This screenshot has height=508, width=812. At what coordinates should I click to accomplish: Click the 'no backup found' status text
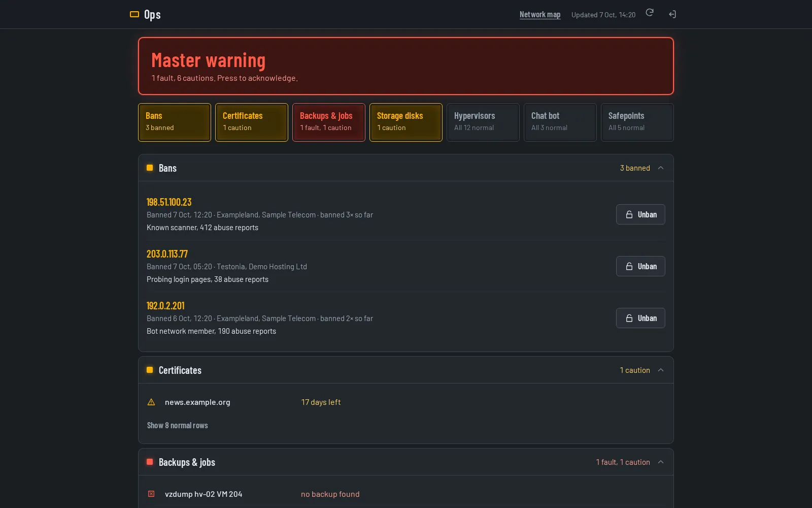point(330,494)
